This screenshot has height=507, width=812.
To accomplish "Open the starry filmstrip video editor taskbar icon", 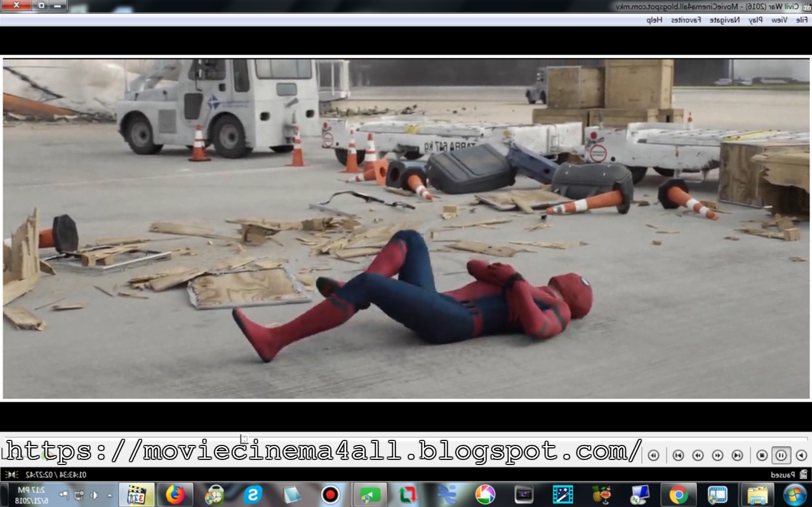I will click(x=562, y=494).
